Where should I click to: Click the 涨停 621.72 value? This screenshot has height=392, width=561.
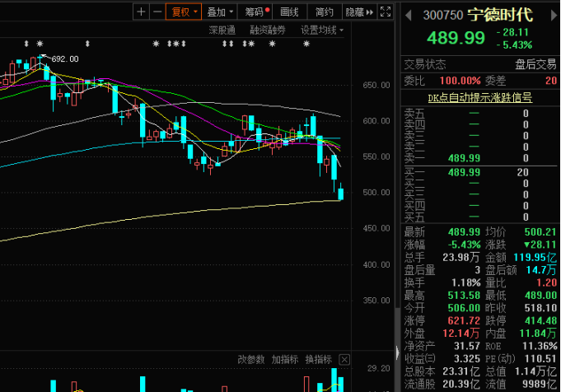[x=464, y=321]
